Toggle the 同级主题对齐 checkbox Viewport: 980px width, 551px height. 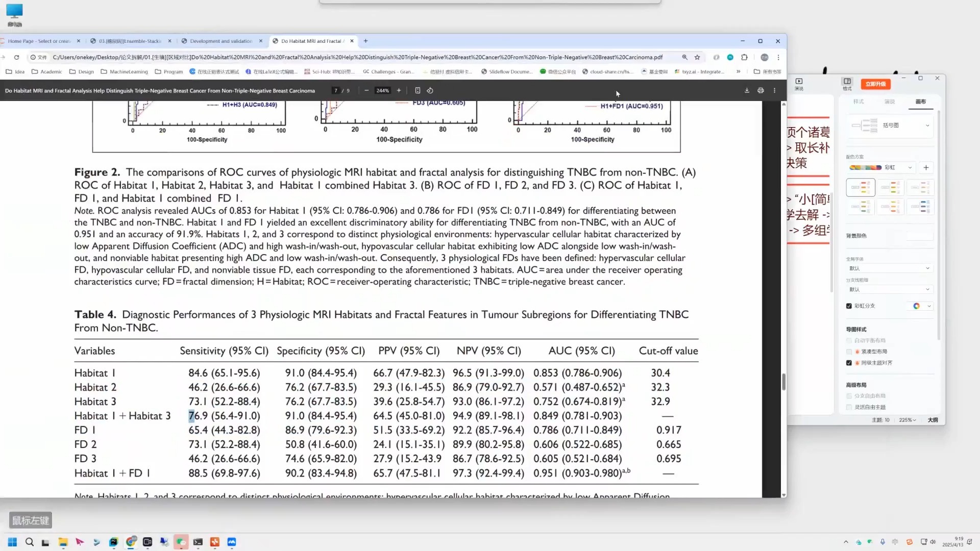pos(849,363)
